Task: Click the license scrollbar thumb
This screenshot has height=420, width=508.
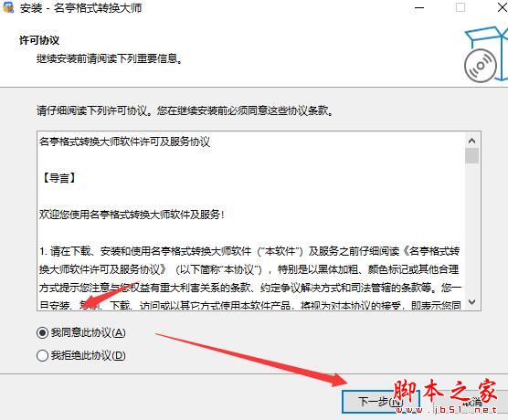Action: point(471,156)
